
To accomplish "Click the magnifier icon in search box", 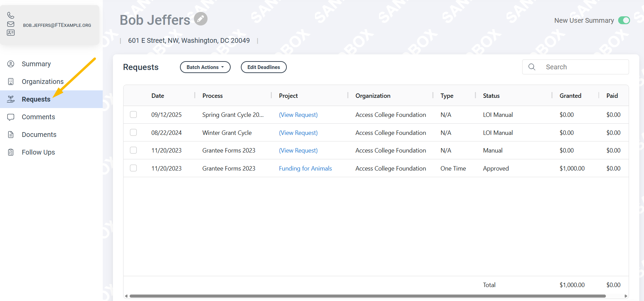I will click(532, 67).
